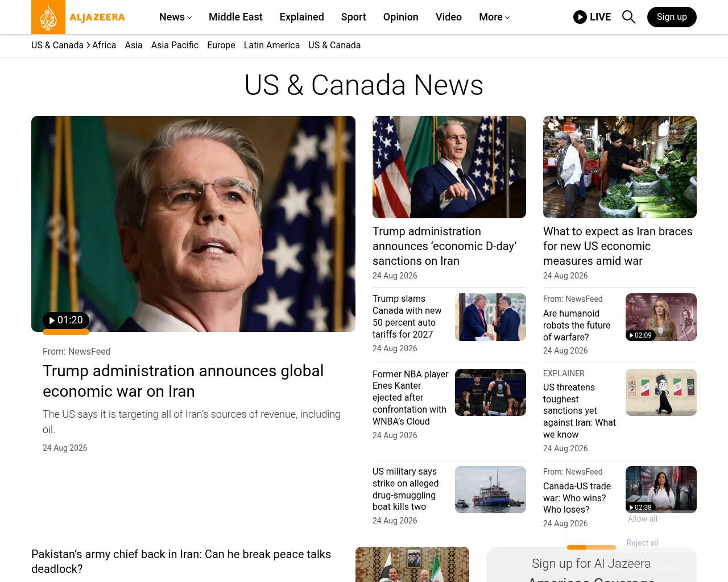Click the Trump and Canada handshake thumbnail

[490, 317]
